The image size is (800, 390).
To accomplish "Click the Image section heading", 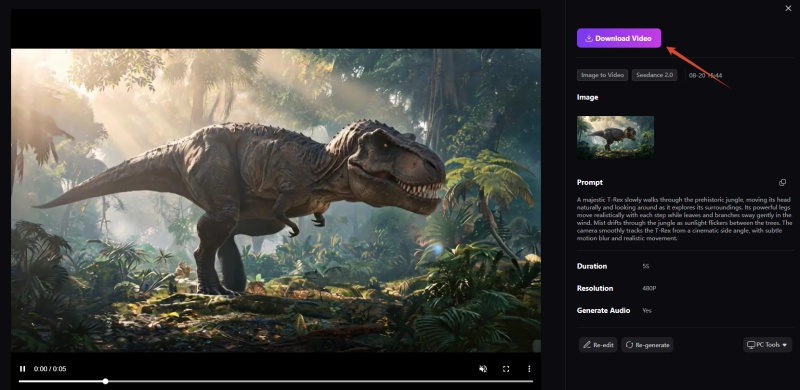I will [588, 97].
